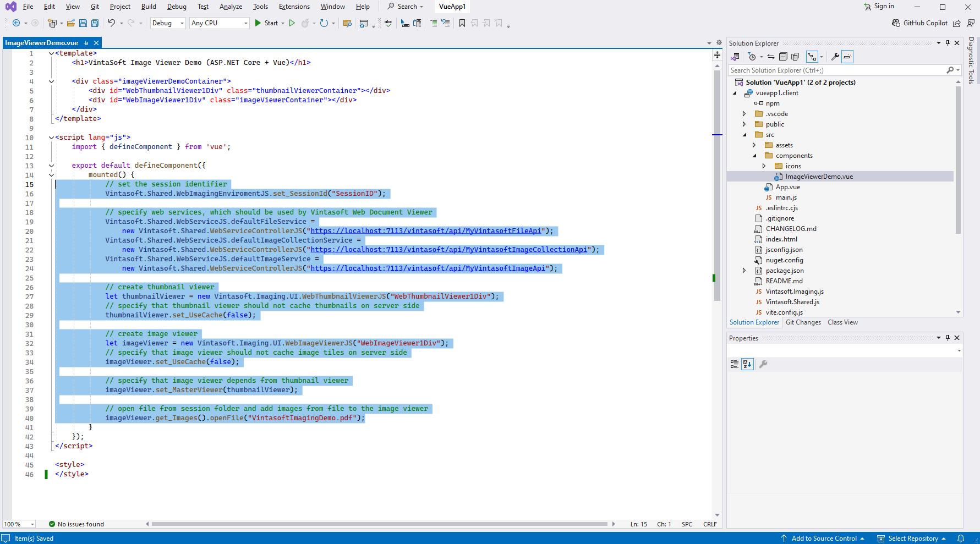Open the Start button dropdown arrow
The image size is (980, 544).
click(283, 23)
